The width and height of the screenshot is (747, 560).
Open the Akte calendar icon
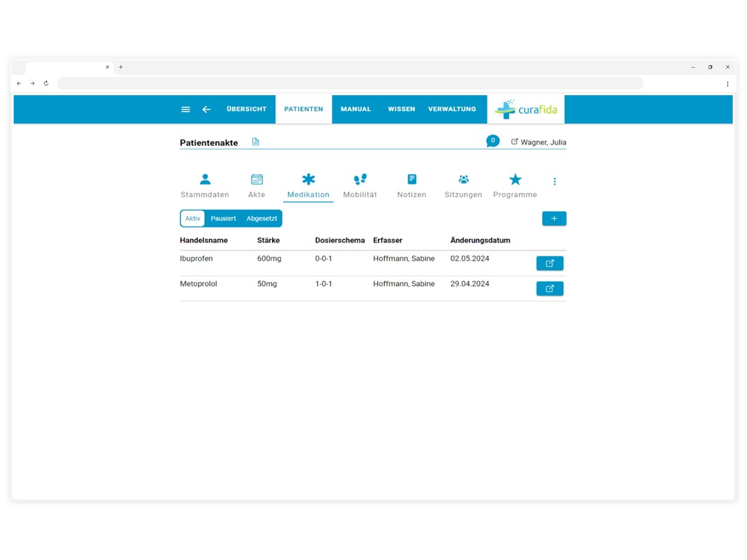click(256, 179)
